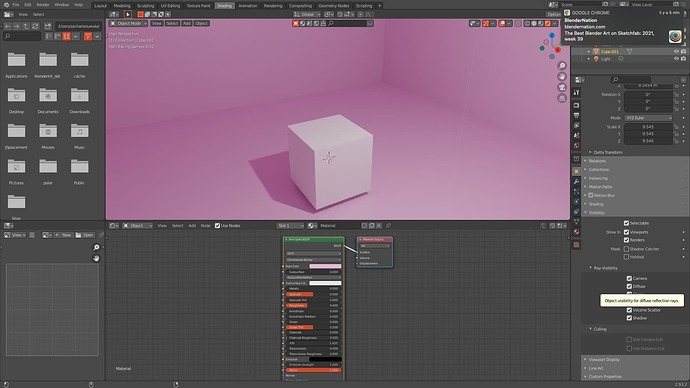Open the Scene properties tab icon
Image resolution: width=690 pixels, height=388 pixels.
click(x=576, y=135)
